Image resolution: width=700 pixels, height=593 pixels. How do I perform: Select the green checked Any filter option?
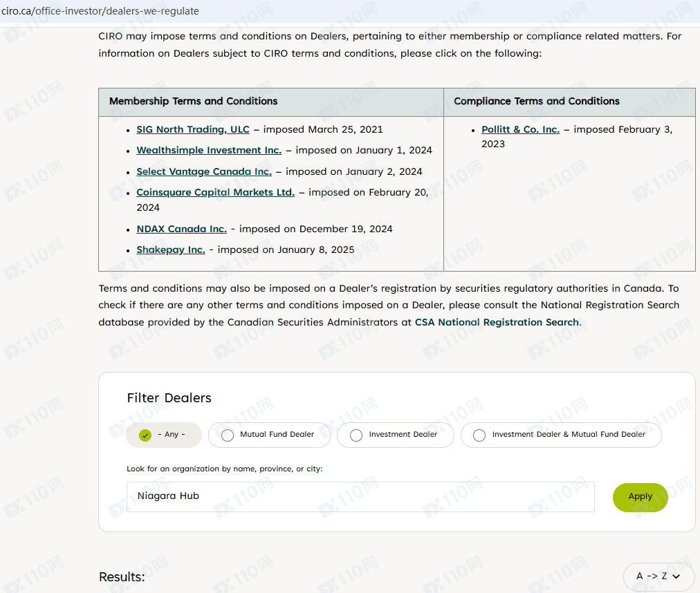click(x=145, y=435)
